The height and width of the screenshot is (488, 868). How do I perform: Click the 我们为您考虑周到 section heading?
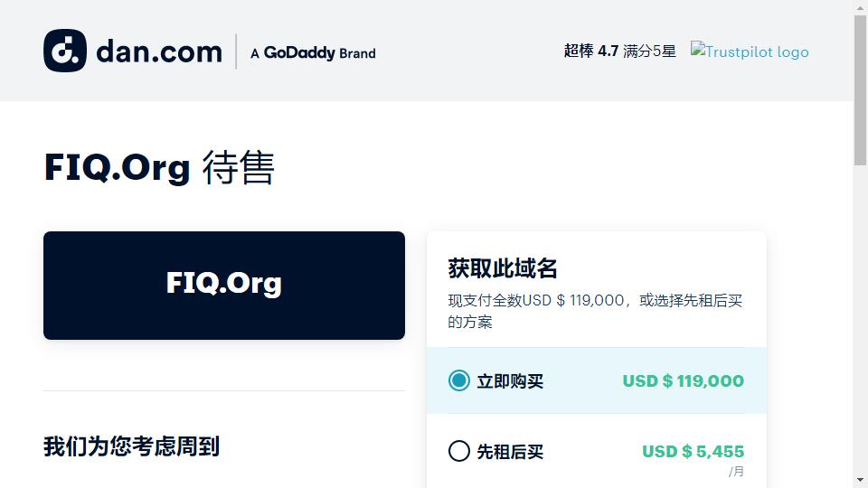(132, 446)
